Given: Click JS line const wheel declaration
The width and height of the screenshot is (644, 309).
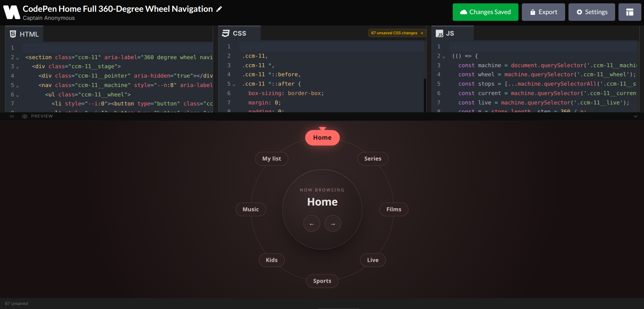Looking at the screenshot, I should (x=547, y=75).
